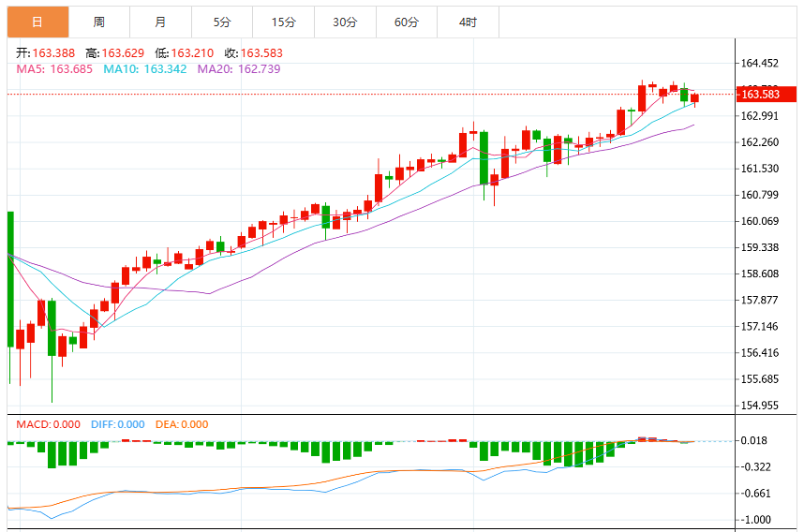This screenshot has height=532, width=804.
Task: Open the 5分 timeframe tab
Action: pos(222,22)
